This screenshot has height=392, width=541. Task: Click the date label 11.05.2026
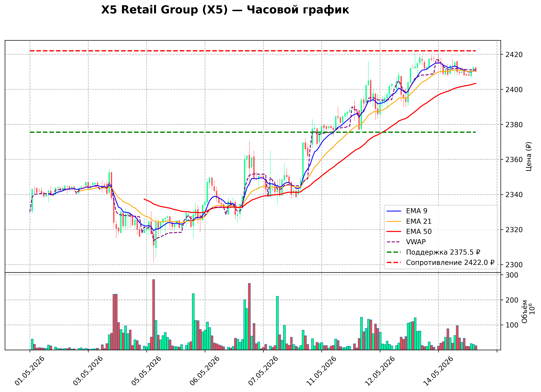[321, 371]
